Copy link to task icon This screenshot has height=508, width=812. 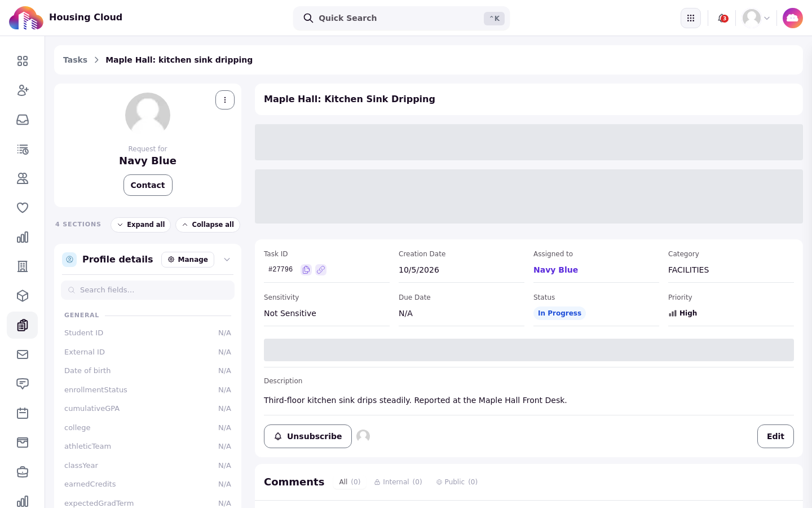[x=321, y=270]
